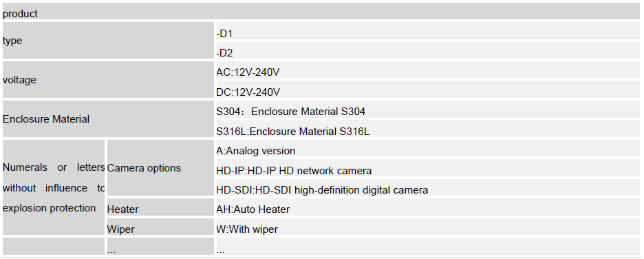Click the 'product' header row
Image resolution: width=644 pixels, height=259 pixels.
[x=321, y=11]
